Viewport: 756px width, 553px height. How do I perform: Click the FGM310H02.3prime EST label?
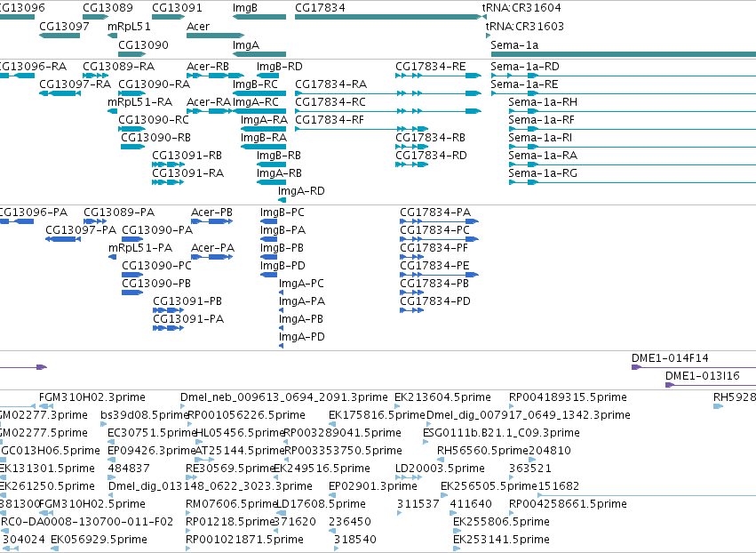pyautogui.click(x=92, y=397)
